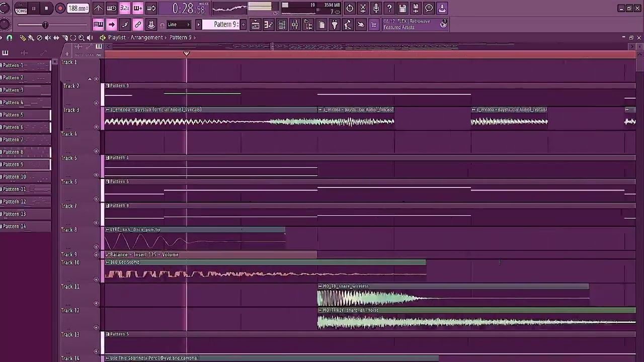644x362 pixels.
Task: Pause playback with the pause button
Action: coord(34,8)
